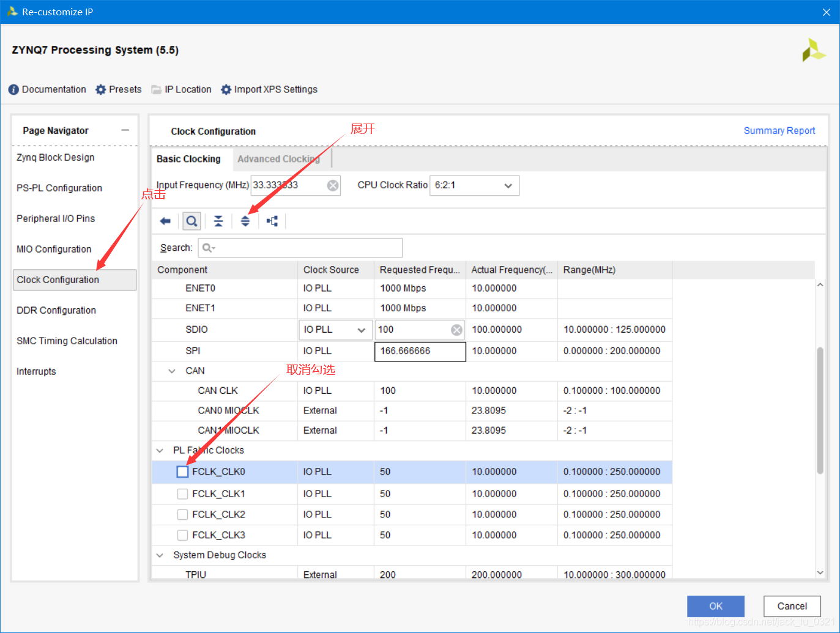Image resolution: width=840 pixels, height=633 pixels.
Task: Click the hierarchy tree view toolbar icon
Action: 272,221
